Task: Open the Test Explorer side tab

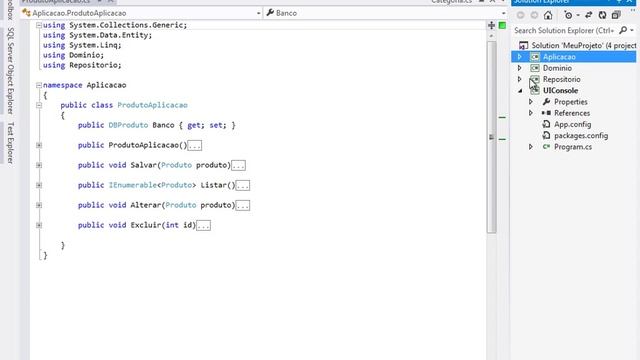Action: (x=11, y=142)
